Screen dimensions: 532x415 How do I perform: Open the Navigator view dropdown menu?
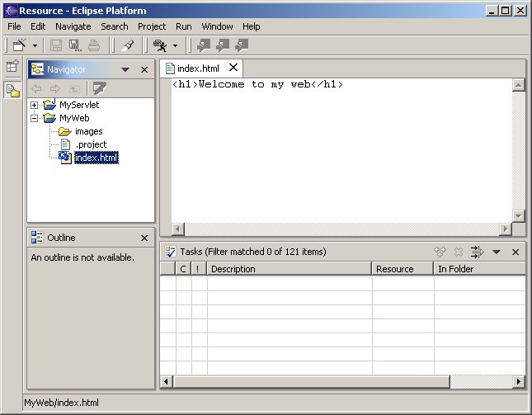click(125, 70)
